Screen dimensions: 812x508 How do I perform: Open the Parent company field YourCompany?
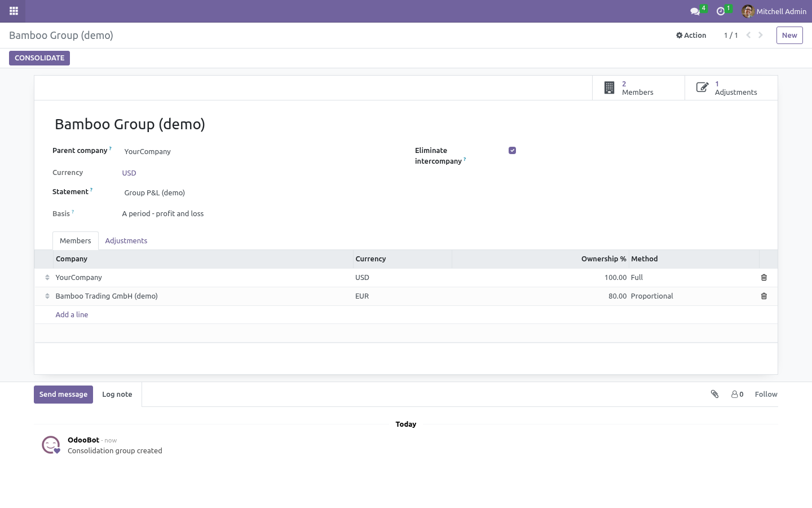[257, 151]
